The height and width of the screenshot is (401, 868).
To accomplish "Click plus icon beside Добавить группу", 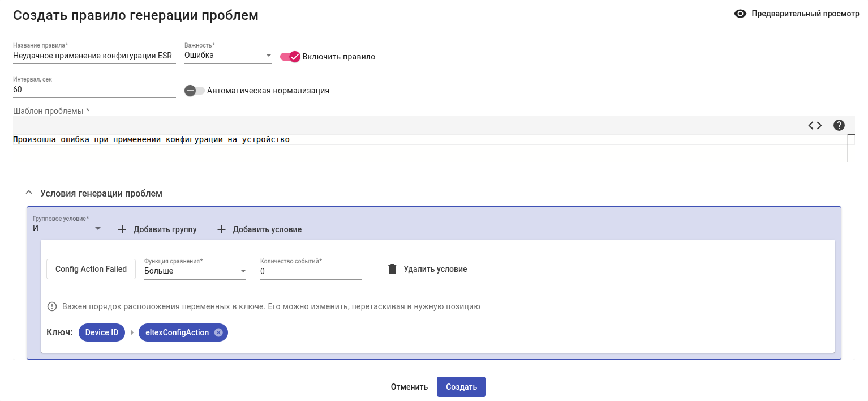I will pos(122,229).
